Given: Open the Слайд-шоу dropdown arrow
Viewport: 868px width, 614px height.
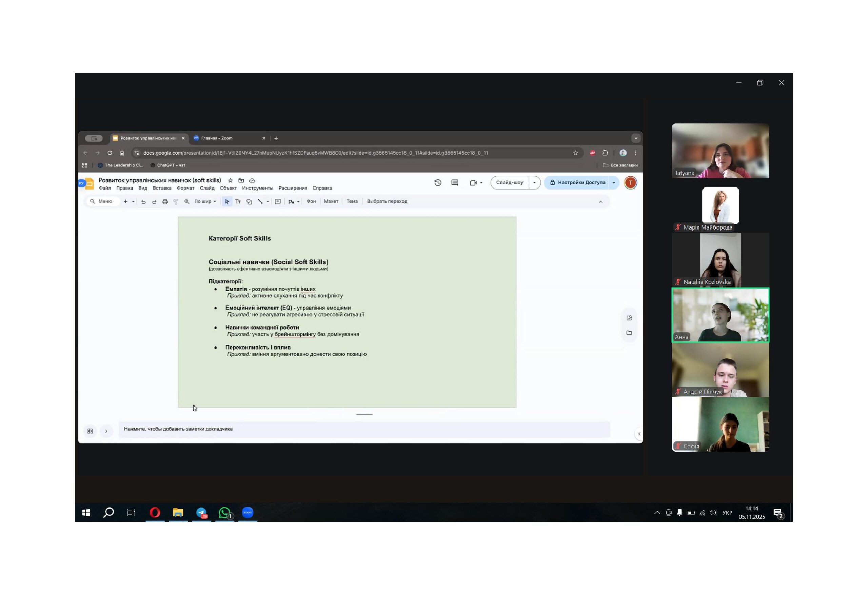Looking at the screenshot, I should (x=534, y=183).
